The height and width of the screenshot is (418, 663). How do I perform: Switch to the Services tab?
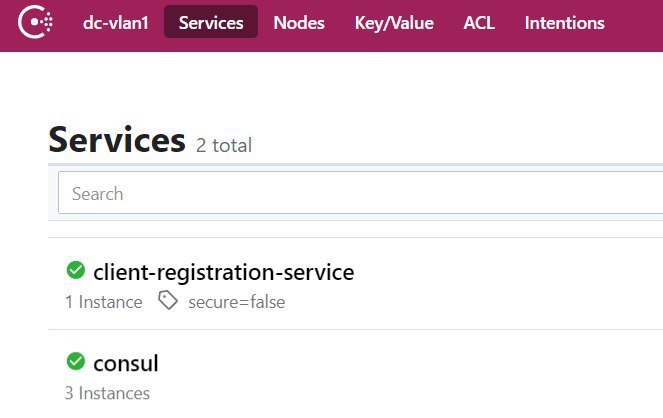tap(211, 22)
